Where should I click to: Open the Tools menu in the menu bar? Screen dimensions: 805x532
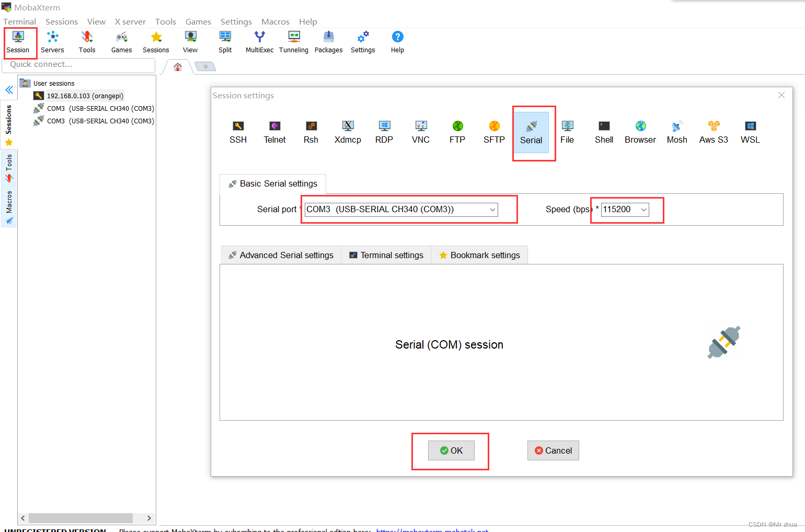[166, 21]
